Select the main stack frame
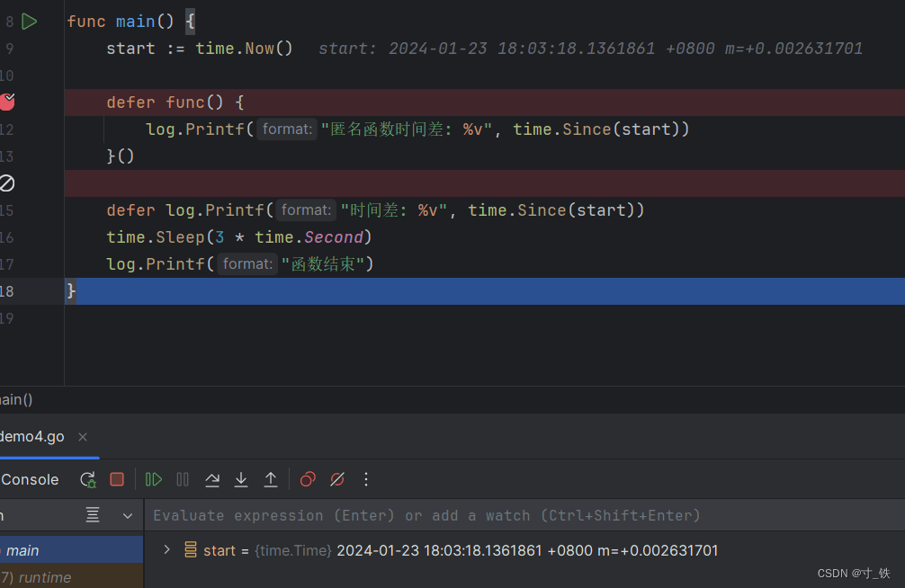The height and width of the screenshot is (588, 905). click(23, 550)
